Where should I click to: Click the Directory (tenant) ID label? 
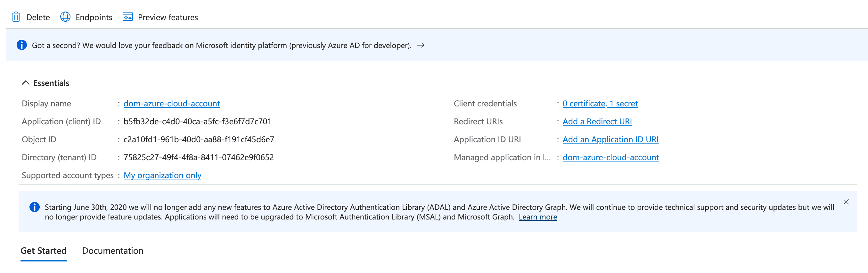coord(59,157)
